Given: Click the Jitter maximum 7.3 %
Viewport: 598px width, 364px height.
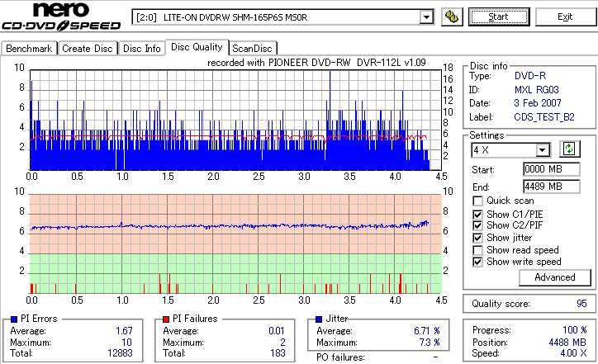Looking at the screenshot, I should click(x=430, y=343).
